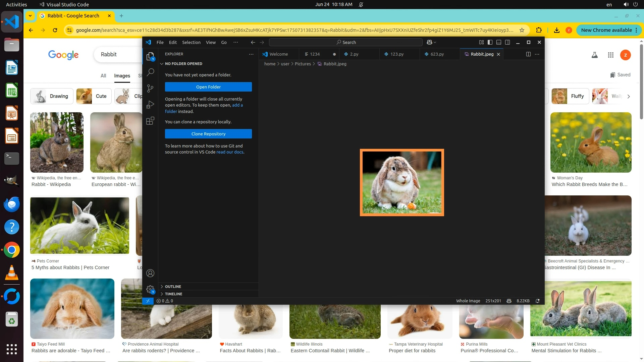This screenshot has width=644, height=362.
Task: Click the split editor right icon
Action: pos(528,54)
